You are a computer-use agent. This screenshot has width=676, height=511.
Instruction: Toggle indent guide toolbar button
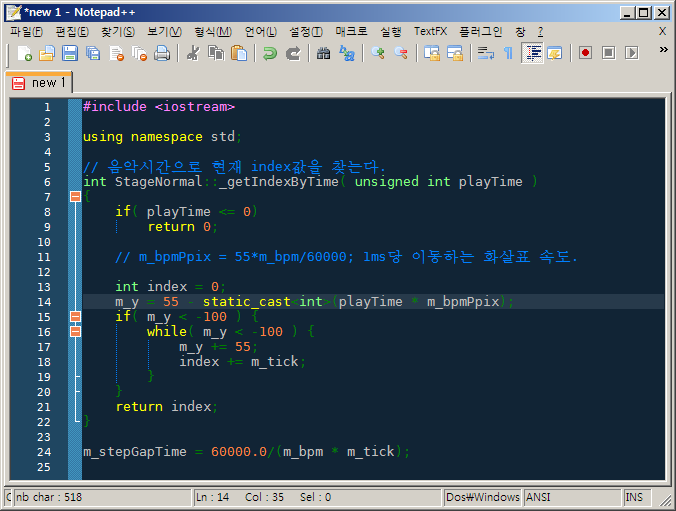533,53
